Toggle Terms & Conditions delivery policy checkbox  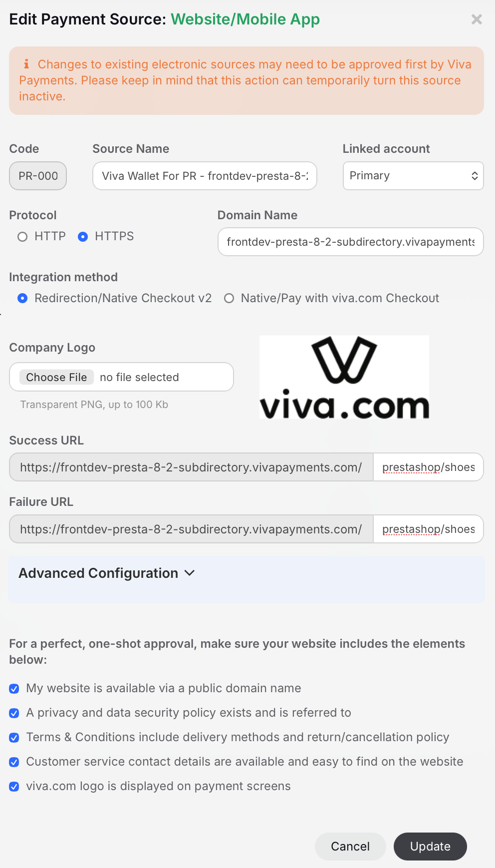click(x=14, y=738)
